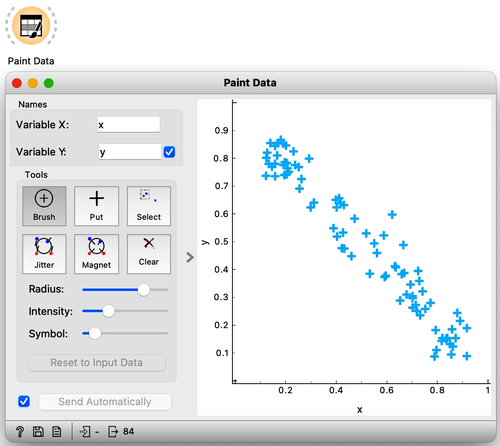Activate the Select tool
This screenshot has width=500, height=446.
click(x=149, y=206)
